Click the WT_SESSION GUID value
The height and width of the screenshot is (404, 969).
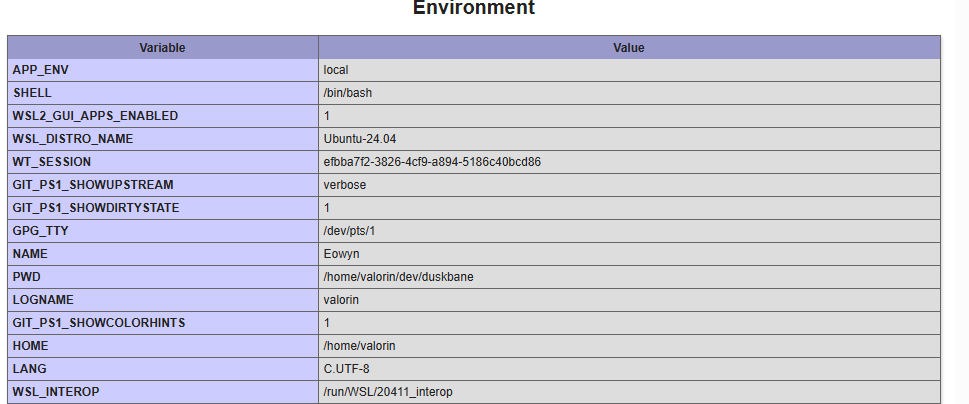432,162
